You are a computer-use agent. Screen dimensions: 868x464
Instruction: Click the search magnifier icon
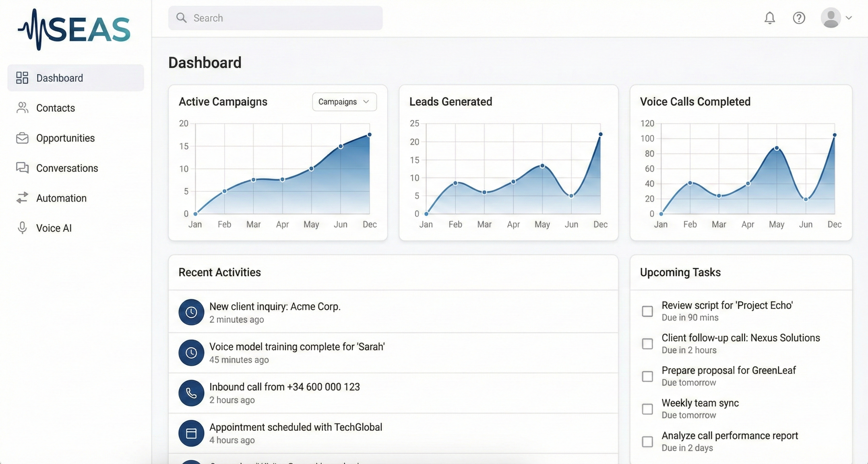[181, 18]
